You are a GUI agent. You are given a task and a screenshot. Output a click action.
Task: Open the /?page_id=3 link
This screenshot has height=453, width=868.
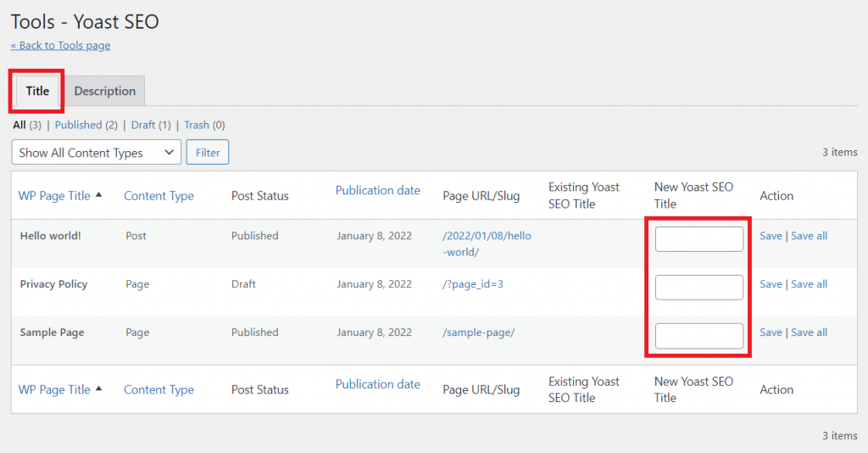pos(473,284)
